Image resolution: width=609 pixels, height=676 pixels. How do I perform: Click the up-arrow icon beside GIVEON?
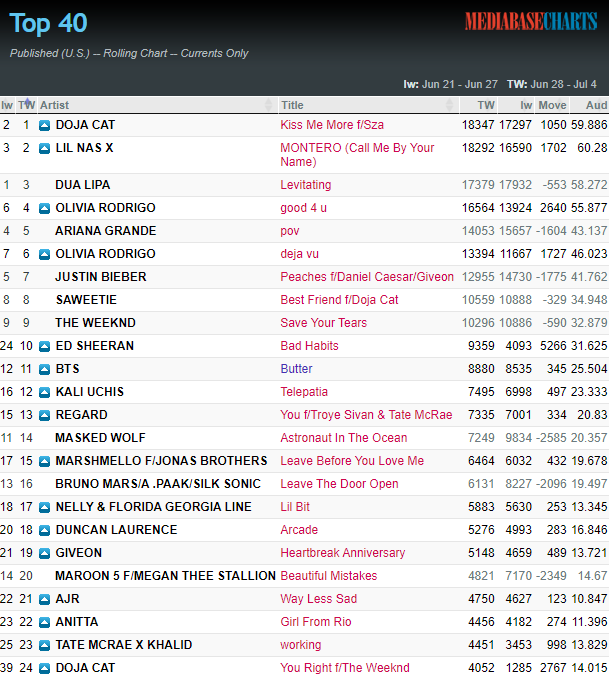44,554
